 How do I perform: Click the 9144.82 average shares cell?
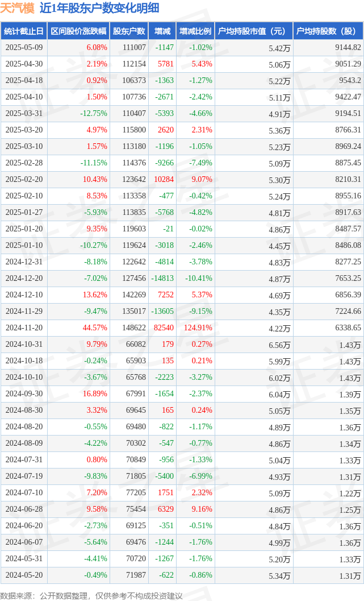tap(348, 48)
